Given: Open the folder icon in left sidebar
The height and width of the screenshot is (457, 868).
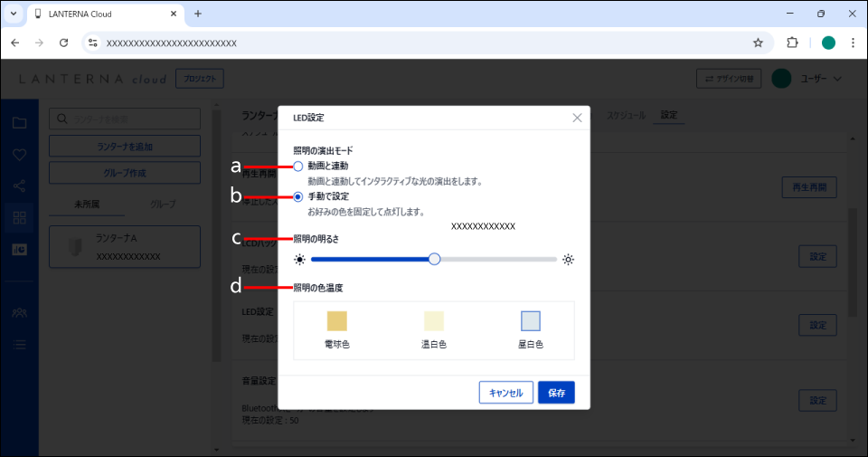Looking at the screenshot, I should click(x=19, y=123).
